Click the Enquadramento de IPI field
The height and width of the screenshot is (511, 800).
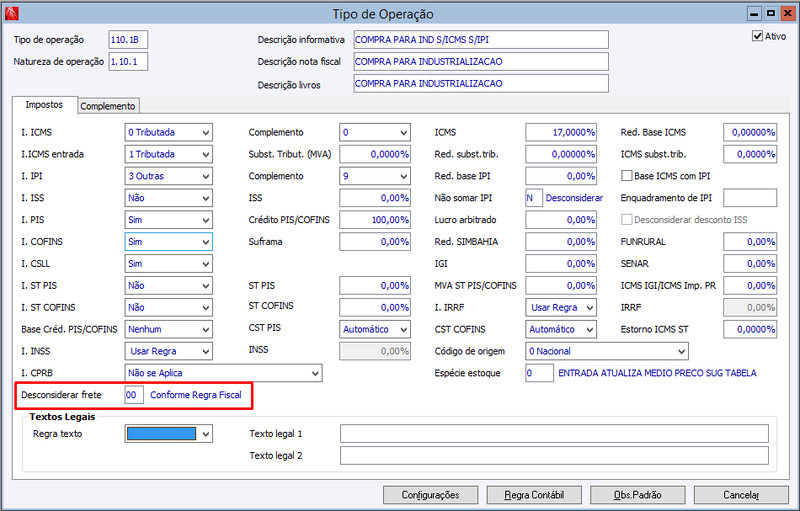(750, 198)
